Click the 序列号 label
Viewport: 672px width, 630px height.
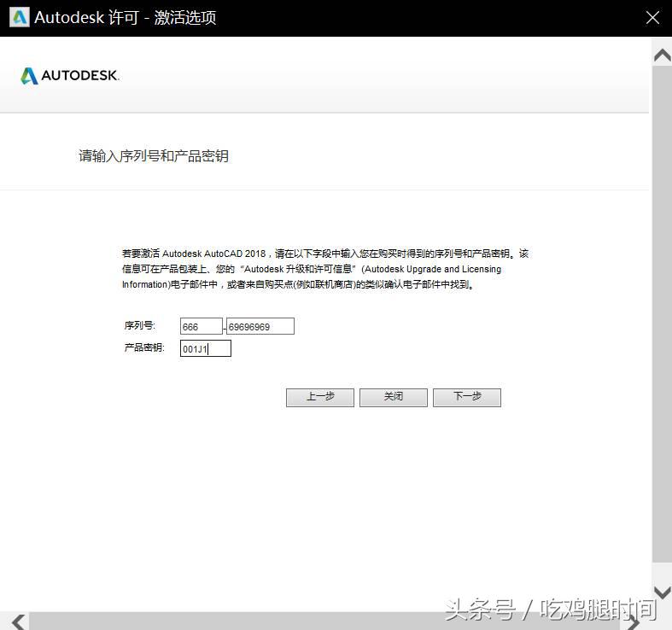[140, 326]
